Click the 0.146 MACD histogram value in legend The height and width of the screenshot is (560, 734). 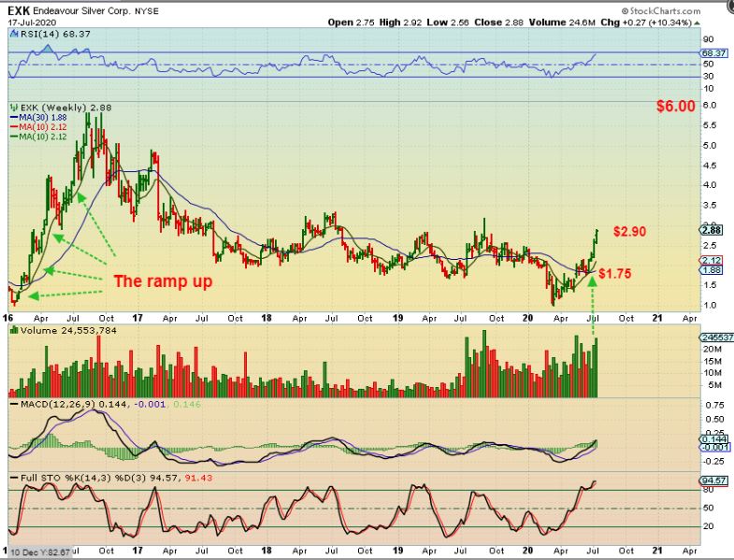click(x=187, y=404)
